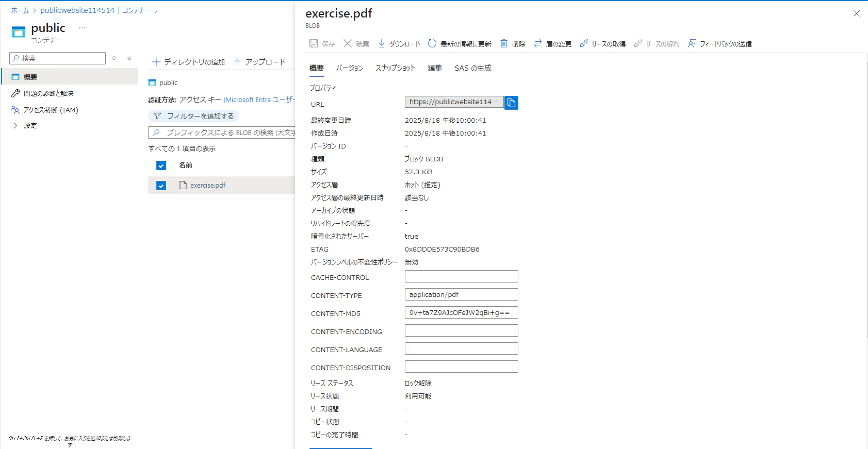Click the Change tier (層の変更) icon

[538, 44]
